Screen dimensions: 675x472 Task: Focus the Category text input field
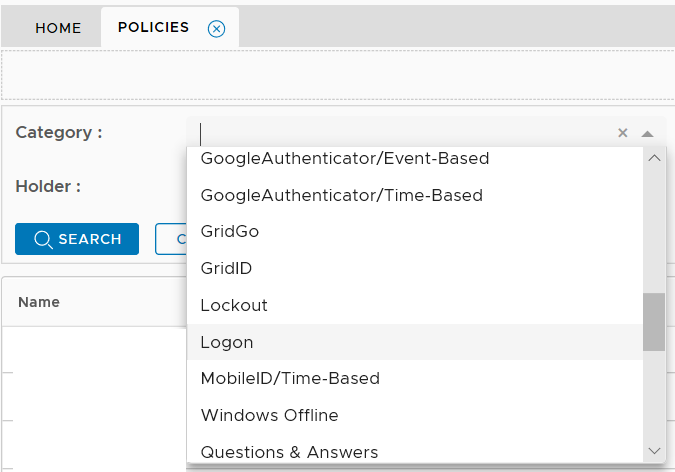coord(400,133)
